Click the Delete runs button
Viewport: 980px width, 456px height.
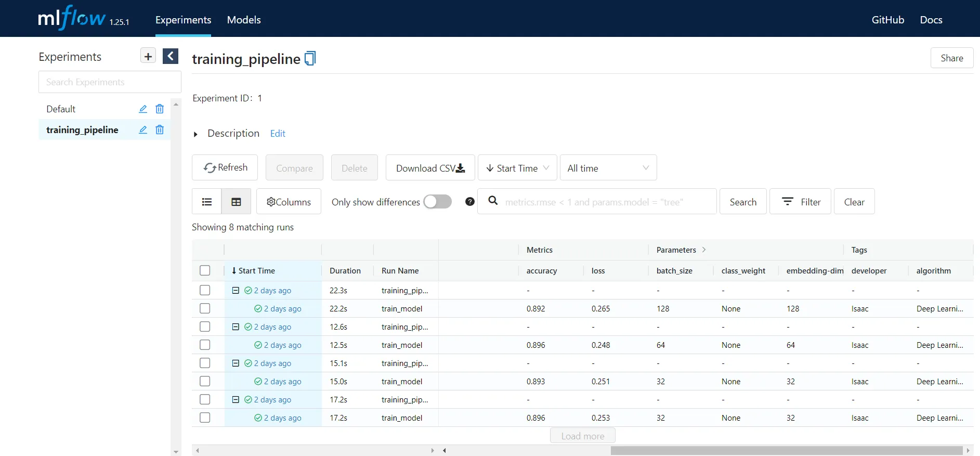point(355,167)
